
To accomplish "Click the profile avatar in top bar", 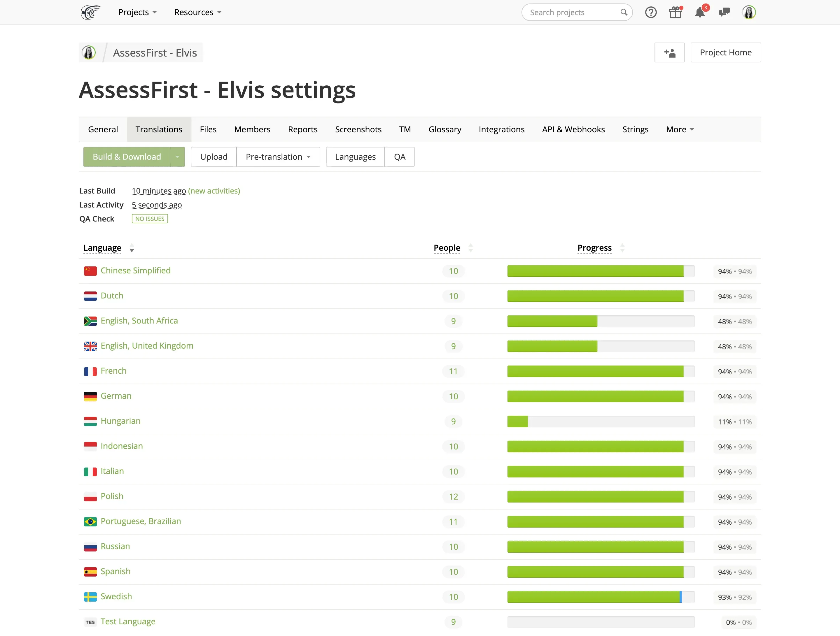I will pyautogui.click(x=749, y=13).
